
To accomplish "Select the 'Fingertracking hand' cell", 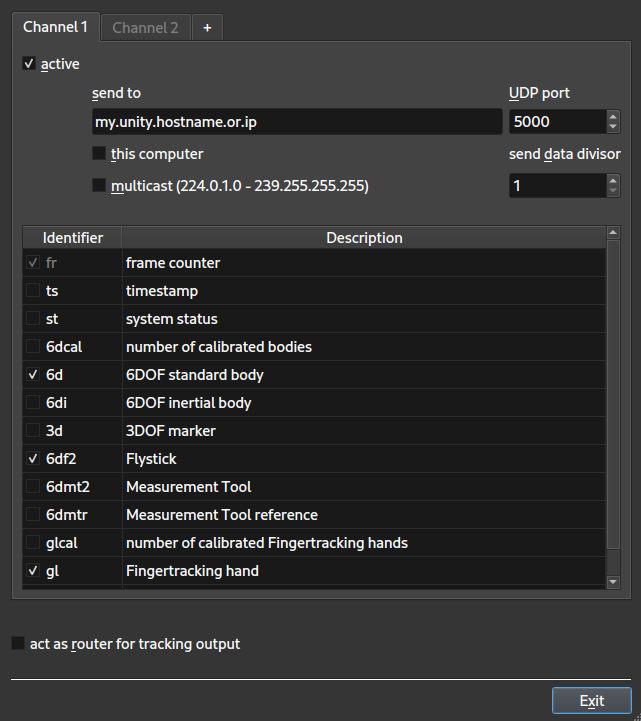I will [x=364, y=571].
